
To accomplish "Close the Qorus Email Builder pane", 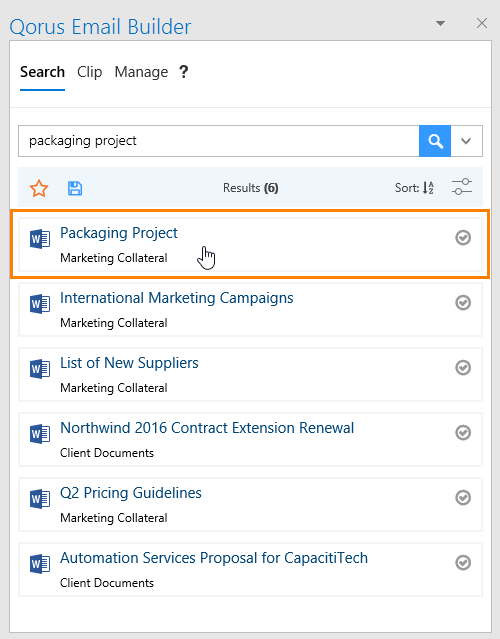I will pos(482,23).
